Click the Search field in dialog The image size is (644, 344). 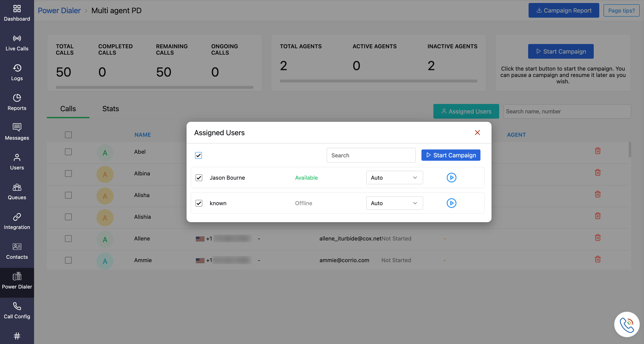pos(371,155)
